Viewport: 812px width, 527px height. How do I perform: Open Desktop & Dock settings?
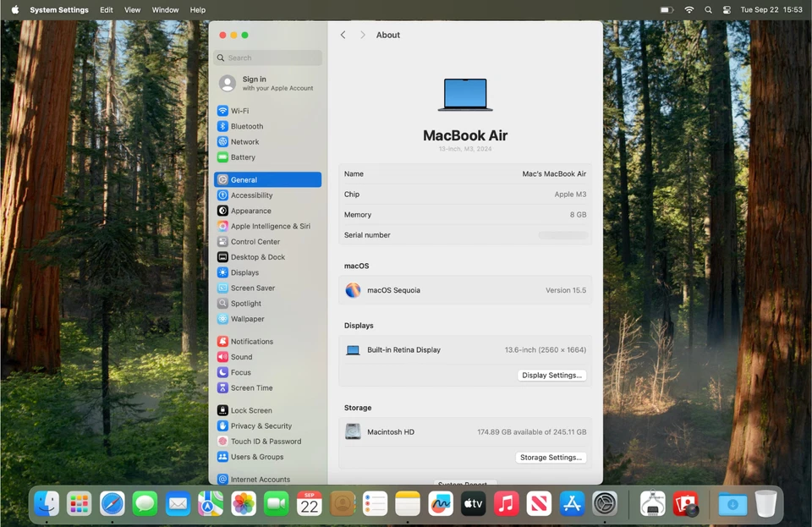(267, 257)
